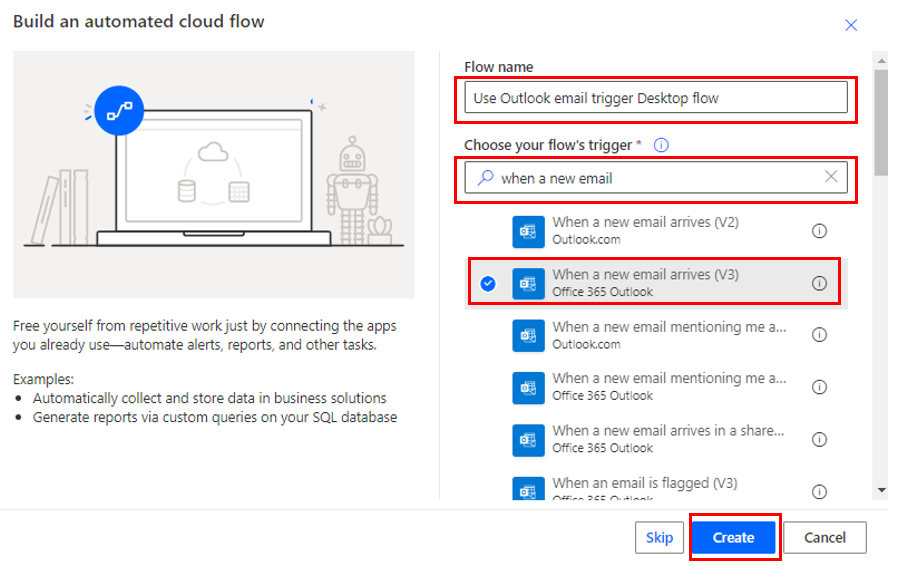This screenshot has width=908, height=584.
Task: Open info for new email arrives (V3)
Action: click(x=819, y=283)
